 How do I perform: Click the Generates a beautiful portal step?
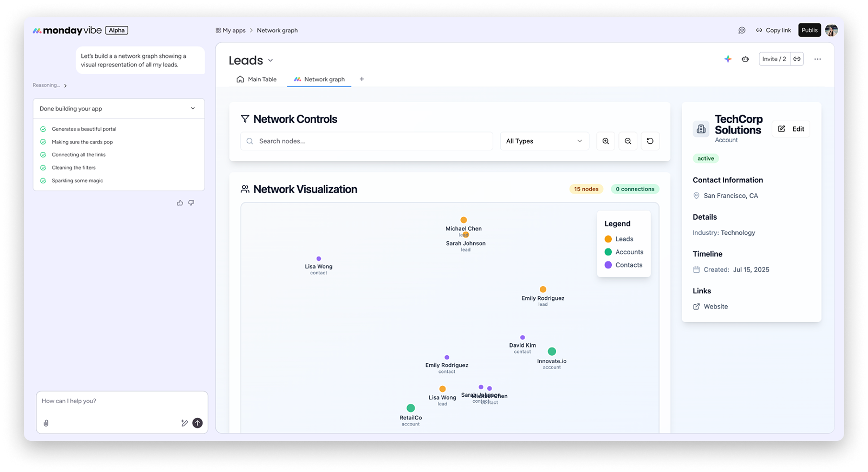[78, 129]
